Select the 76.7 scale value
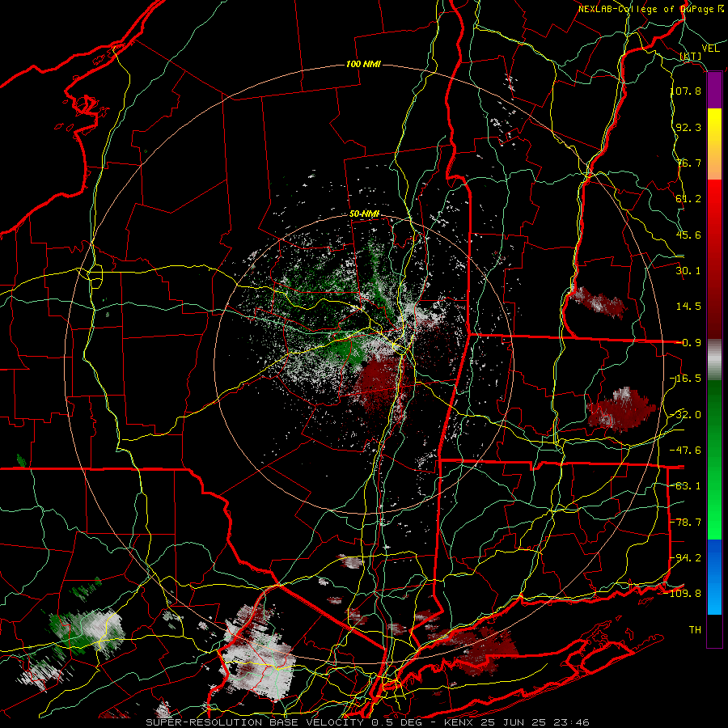This screenshot has height=728, width=728. 688,163
